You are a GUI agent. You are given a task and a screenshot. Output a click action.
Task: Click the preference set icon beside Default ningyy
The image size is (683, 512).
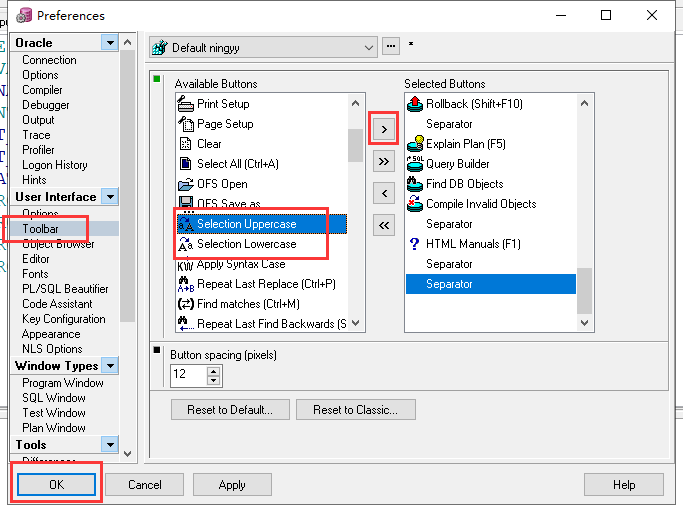160,47
